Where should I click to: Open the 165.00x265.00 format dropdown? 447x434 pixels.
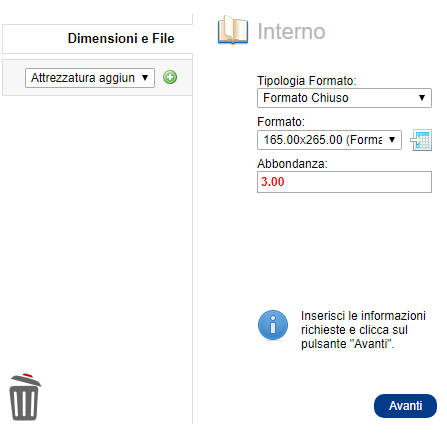click(x=329, y=140)
